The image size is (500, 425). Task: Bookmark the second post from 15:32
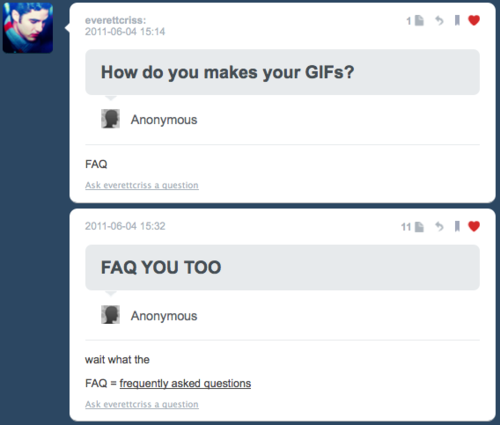tap(457, 226)
